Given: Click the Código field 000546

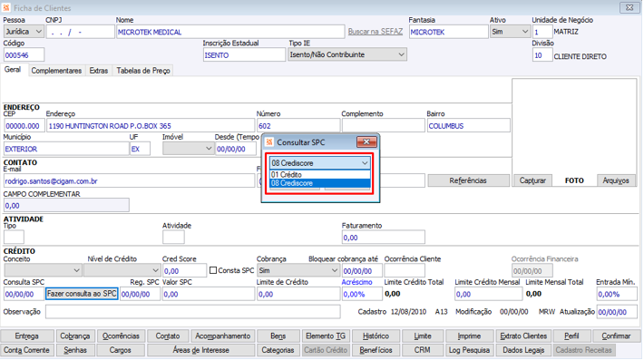Looking at the screenshot, I should coord(24,54).
